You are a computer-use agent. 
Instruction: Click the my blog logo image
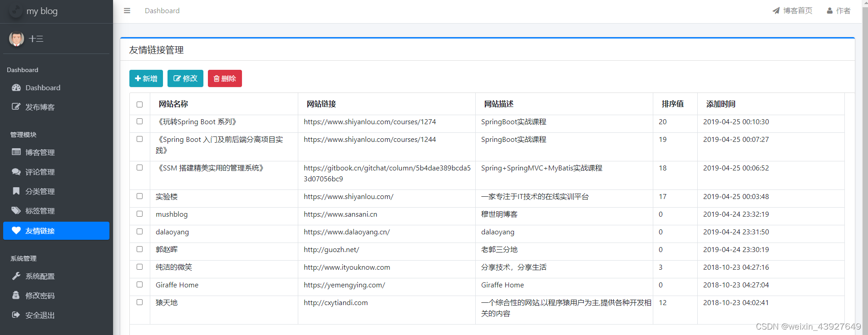[16, 11]
